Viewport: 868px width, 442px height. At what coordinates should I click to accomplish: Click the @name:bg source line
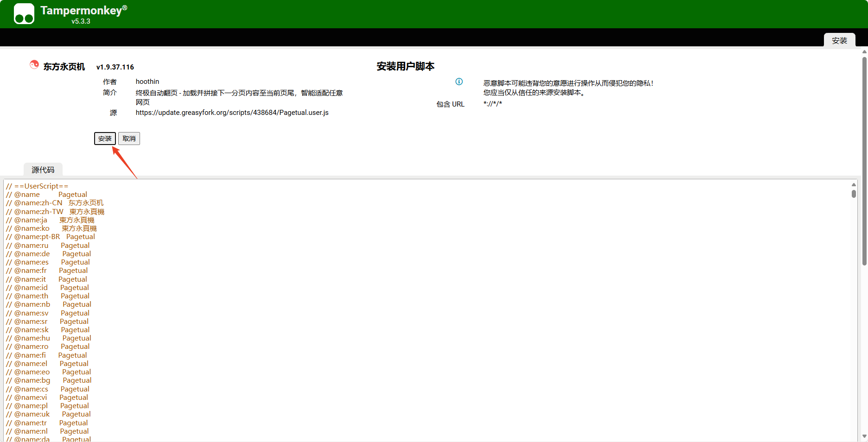point(49,380)
